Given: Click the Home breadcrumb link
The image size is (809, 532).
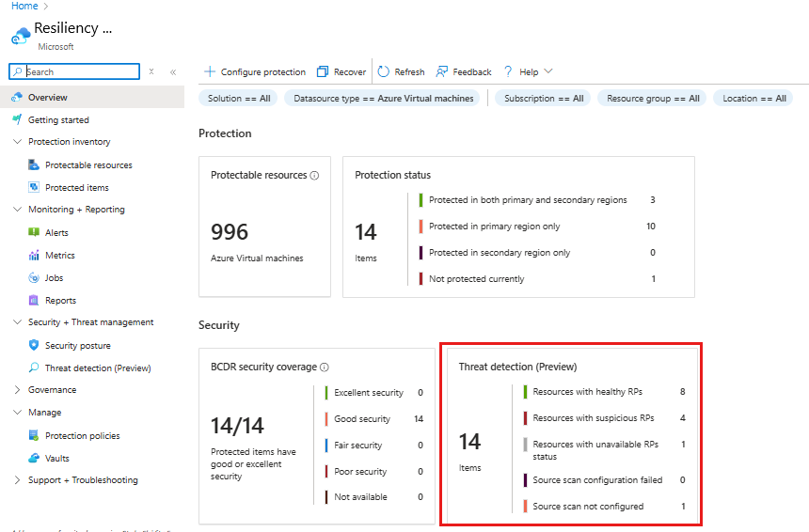Looking at the screenshot, I should coord(24,6).
